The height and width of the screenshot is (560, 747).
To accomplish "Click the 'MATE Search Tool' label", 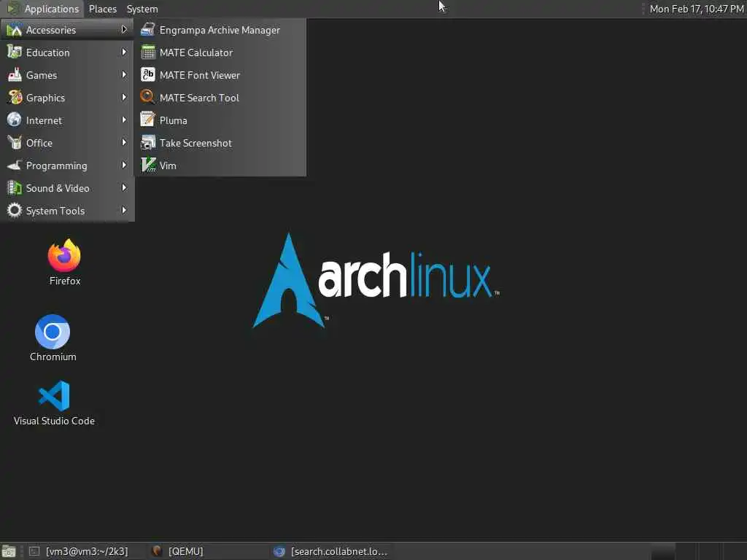I will tap(199, 98).
